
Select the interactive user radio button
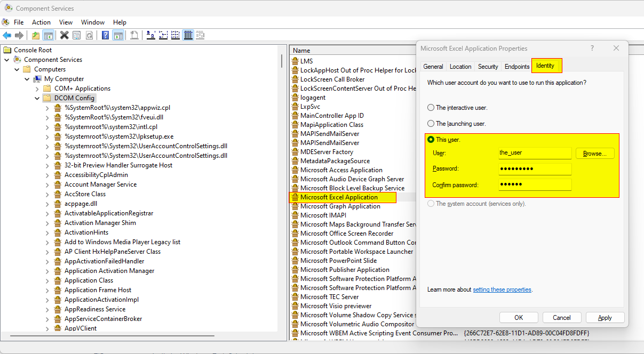[431, 108]
